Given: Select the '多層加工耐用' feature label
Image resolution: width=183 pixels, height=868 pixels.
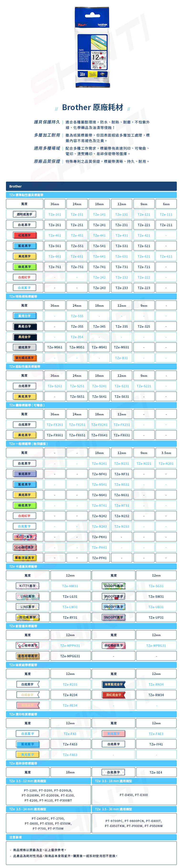Looking at the screenshot, I should (x=47, y=135).
